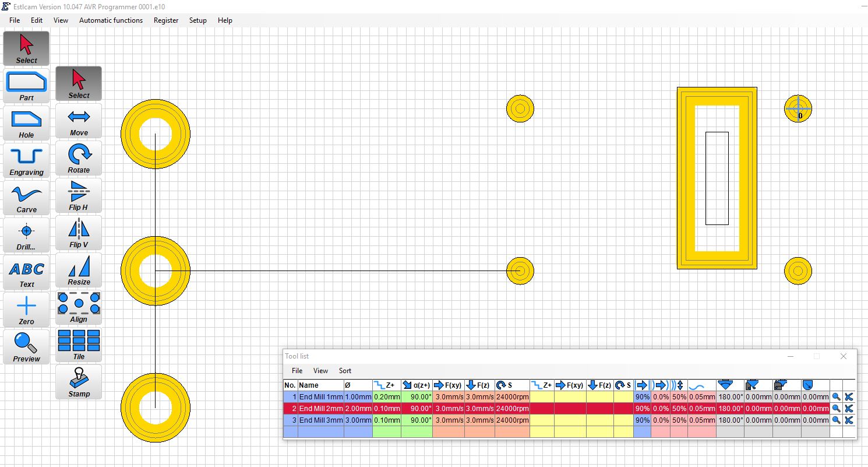Screen dimensions: 868x467
Task: Click the '2.00mm' diameter cell
Action: [358, 408]
